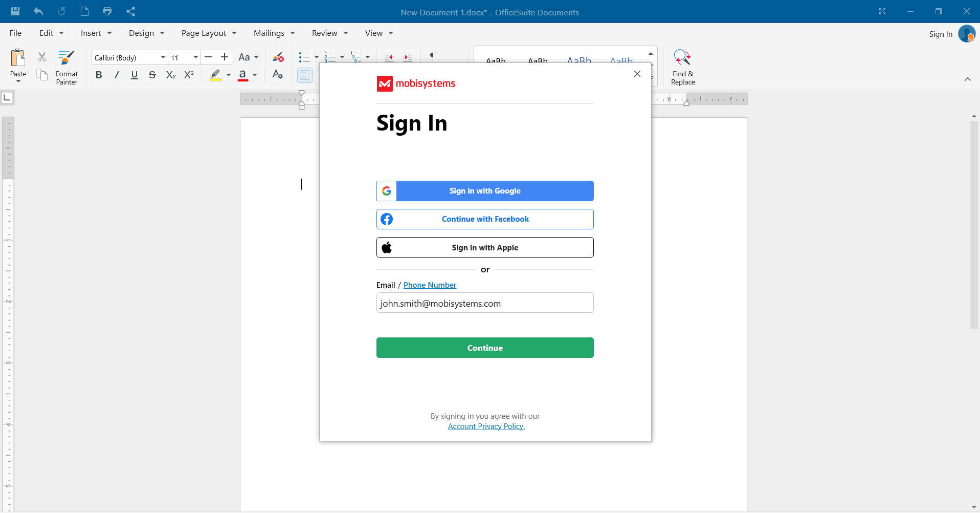Increase font size with plus button
Screen dimensions: 980x513
click(225, 57)
